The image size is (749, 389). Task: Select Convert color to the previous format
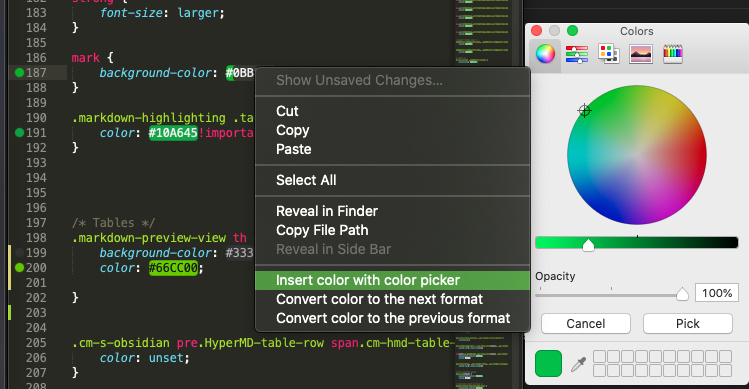click(x=393, y=318)
